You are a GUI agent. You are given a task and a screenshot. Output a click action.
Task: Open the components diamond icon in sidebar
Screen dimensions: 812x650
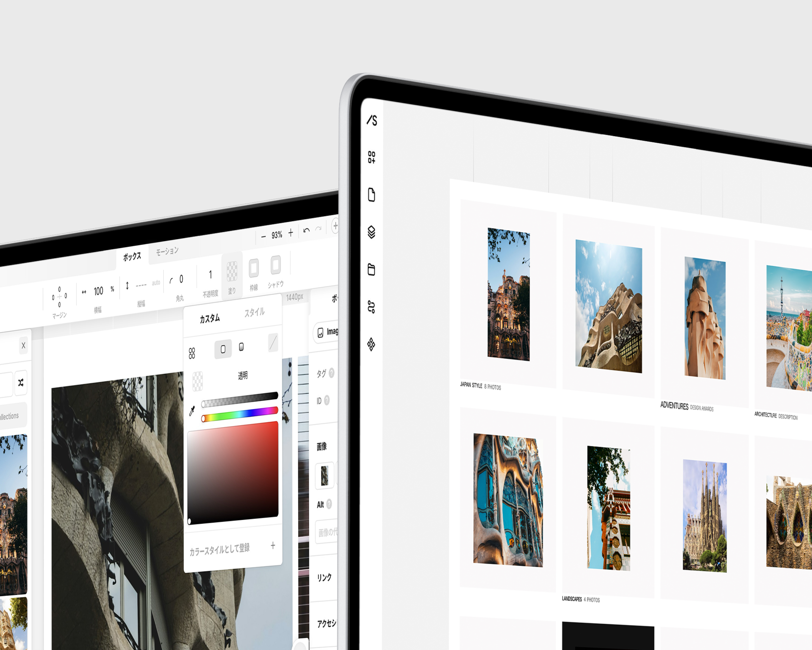tap(371, 344)
